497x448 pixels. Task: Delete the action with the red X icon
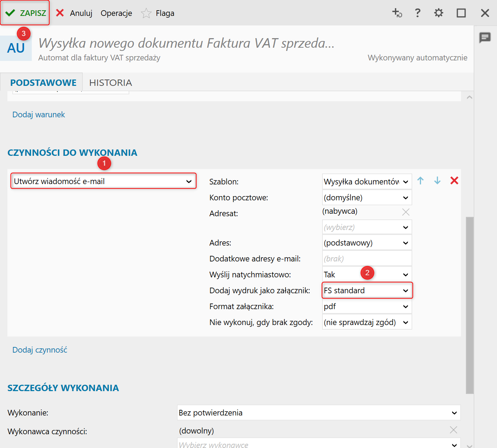tap(454, 181)
